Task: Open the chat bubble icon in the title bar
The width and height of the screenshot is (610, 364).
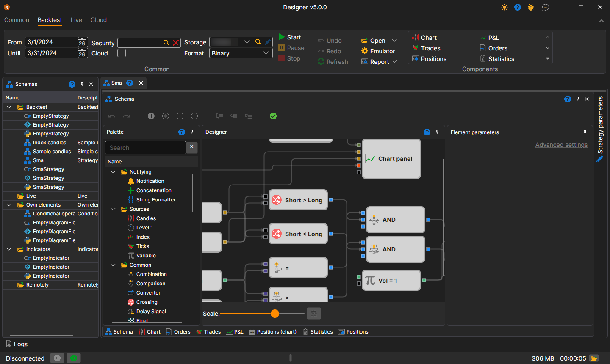Action: coord(546,7)
